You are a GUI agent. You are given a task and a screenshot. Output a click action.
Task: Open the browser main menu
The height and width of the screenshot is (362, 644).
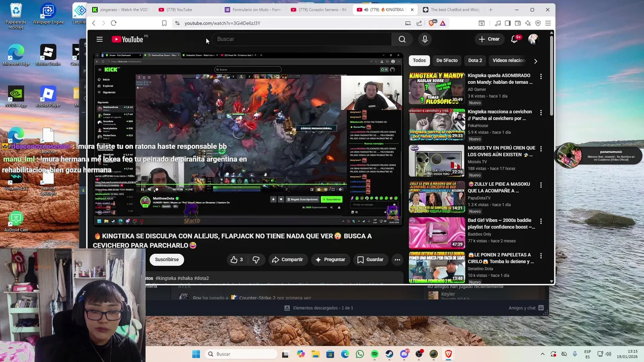coord(548,23)
